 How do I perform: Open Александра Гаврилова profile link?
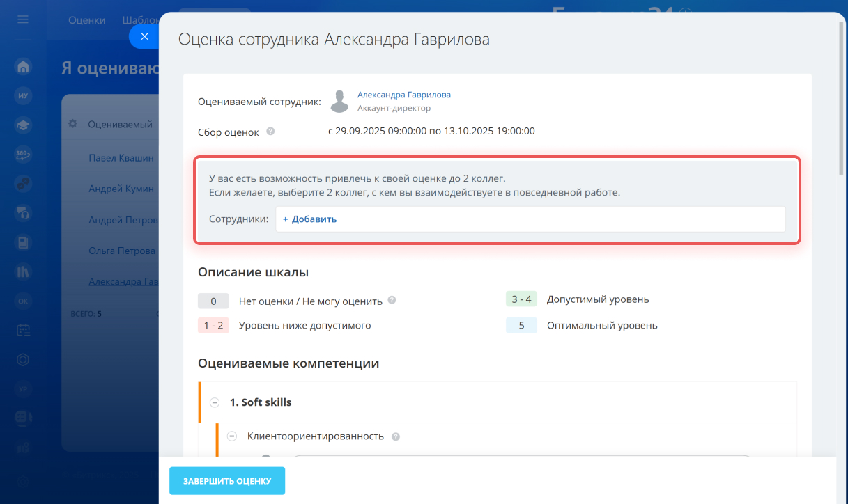coord(403,95)
